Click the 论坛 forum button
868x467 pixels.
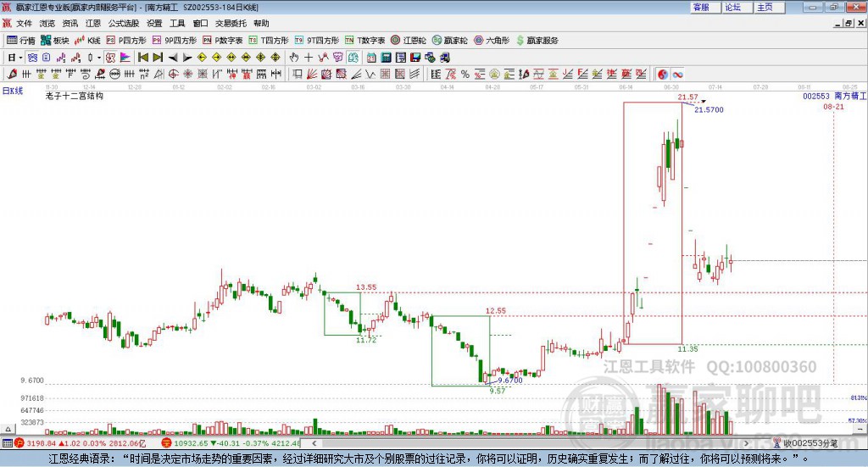pyautogui.click(x=737, y=7)
